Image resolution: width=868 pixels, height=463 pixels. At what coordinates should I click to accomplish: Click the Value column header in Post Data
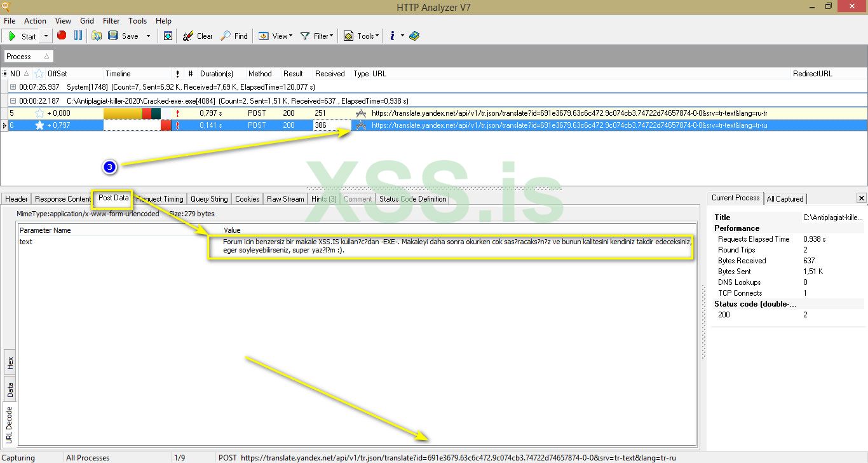[459, 230]
